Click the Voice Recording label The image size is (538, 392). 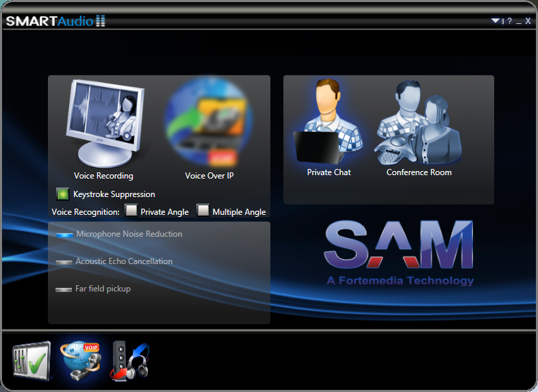pos(103,176)
